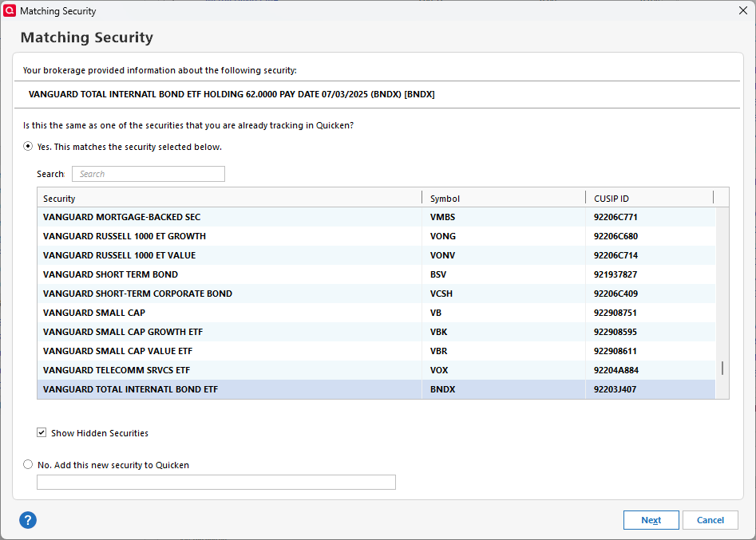Viewport: 756px width, 540px height.
Task: Sort list by Symbol column header
Action: [503, 198]
